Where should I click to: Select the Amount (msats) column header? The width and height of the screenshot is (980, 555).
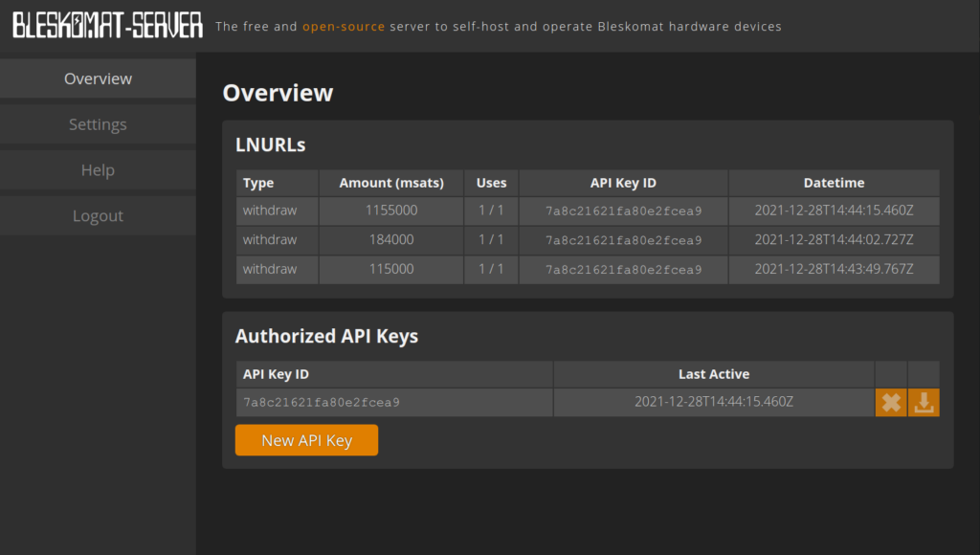coord(391,183)
